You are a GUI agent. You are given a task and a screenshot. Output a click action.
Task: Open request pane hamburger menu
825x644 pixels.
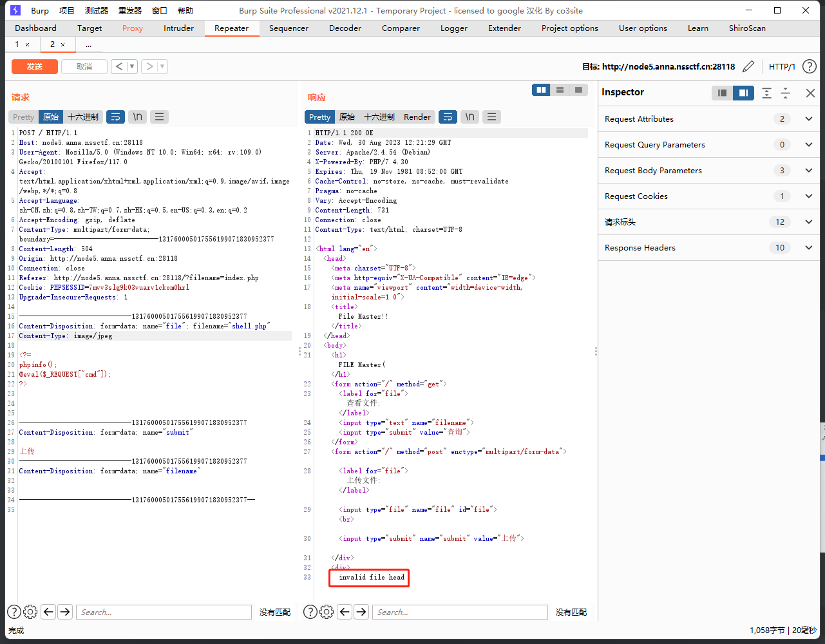click(159, 117)
